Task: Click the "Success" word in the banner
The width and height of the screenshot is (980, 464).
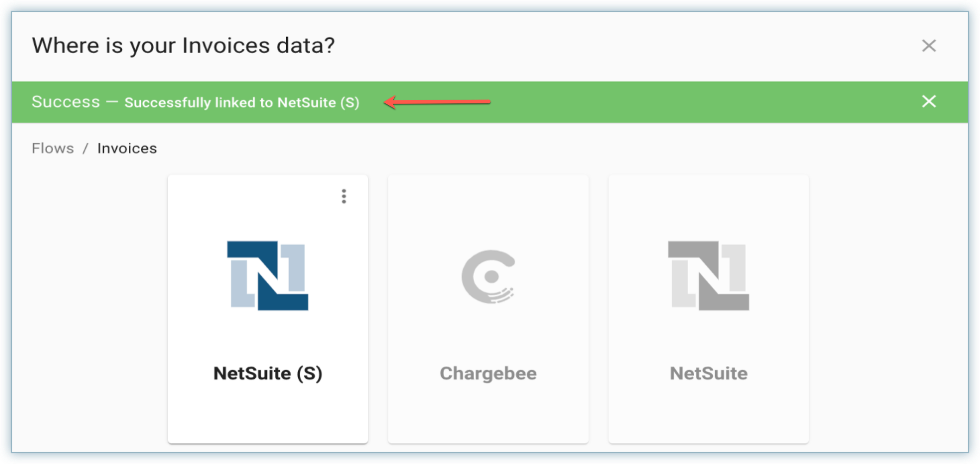Action: (x=66, y=102)
